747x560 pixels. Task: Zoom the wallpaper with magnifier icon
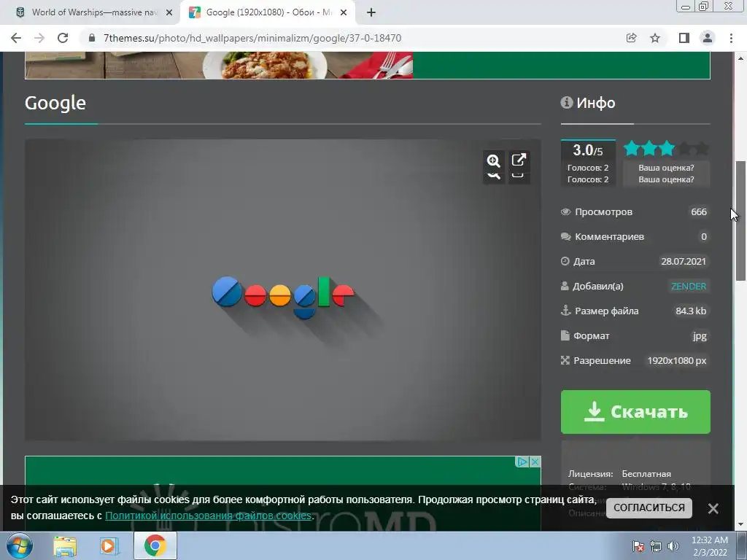[x=494, y=160]
